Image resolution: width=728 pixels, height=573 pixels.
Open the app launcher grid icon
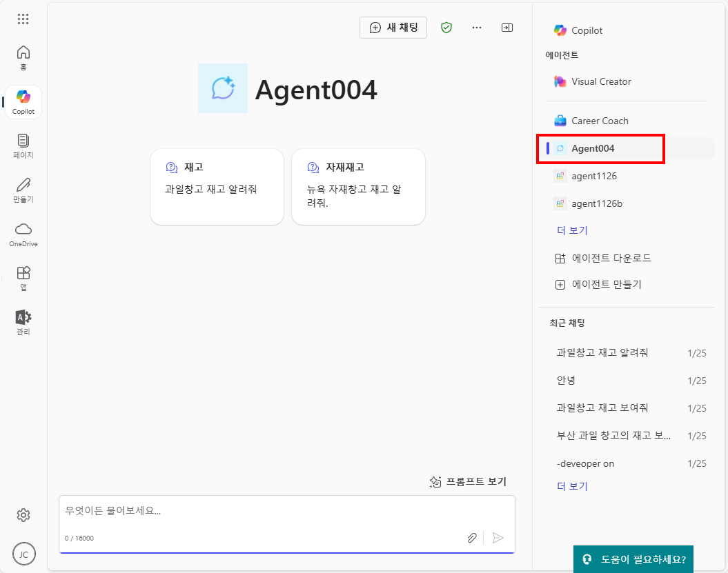click(23, 19)
